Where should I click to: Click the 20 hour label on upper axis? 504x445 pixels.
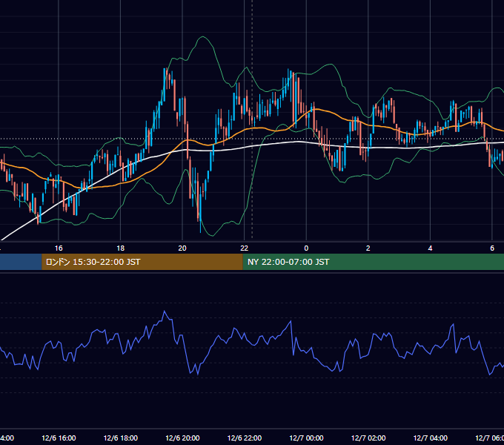182,248
